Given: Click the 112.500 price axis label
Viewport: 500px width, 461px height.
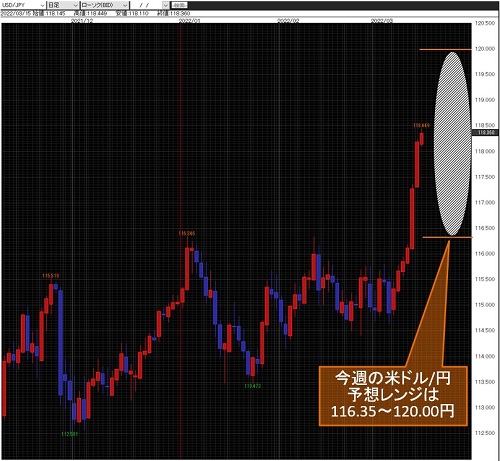Looking at the screenshot, I should click(485, 433).
